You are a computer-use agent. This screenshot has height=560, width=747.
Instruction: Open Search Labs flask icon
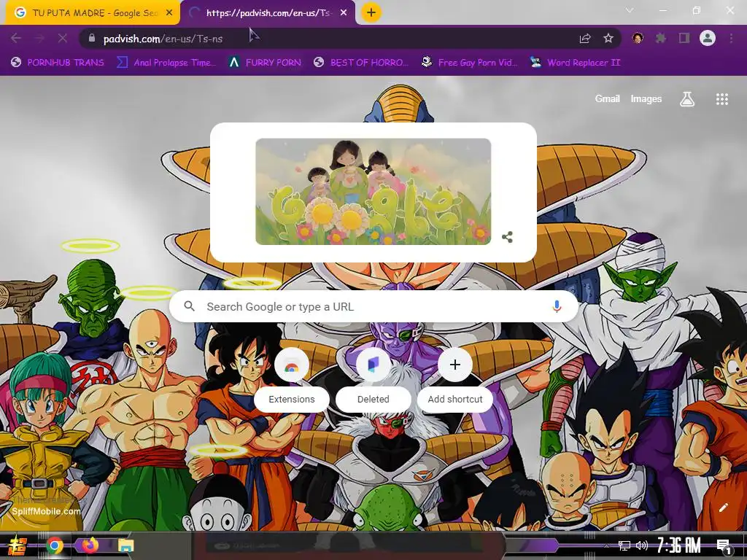point(687,99)
